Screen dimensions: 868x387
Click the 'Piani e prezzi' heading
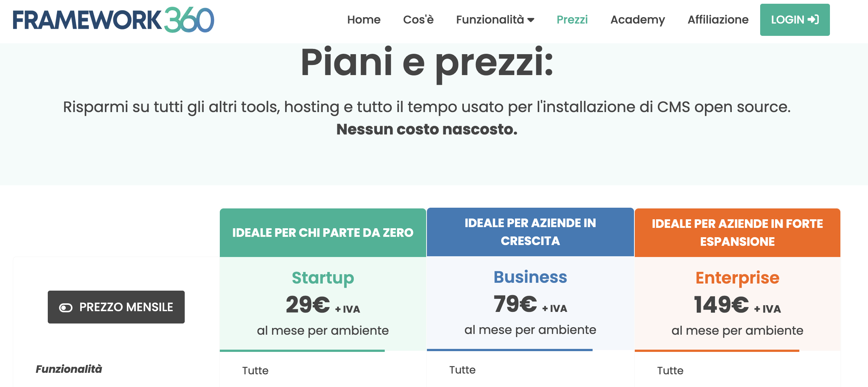click(x=427, y=62)
